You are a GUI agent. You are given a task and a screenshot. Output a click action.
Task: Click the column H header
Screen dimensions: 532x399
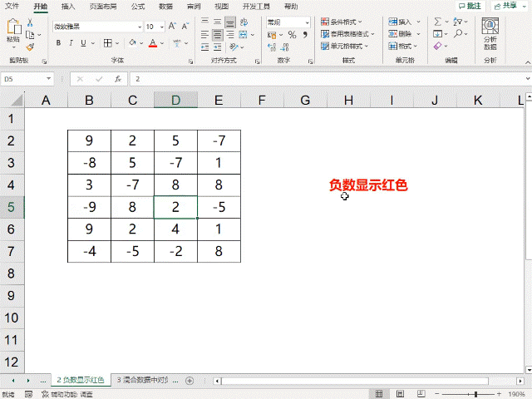coord(348,100)
